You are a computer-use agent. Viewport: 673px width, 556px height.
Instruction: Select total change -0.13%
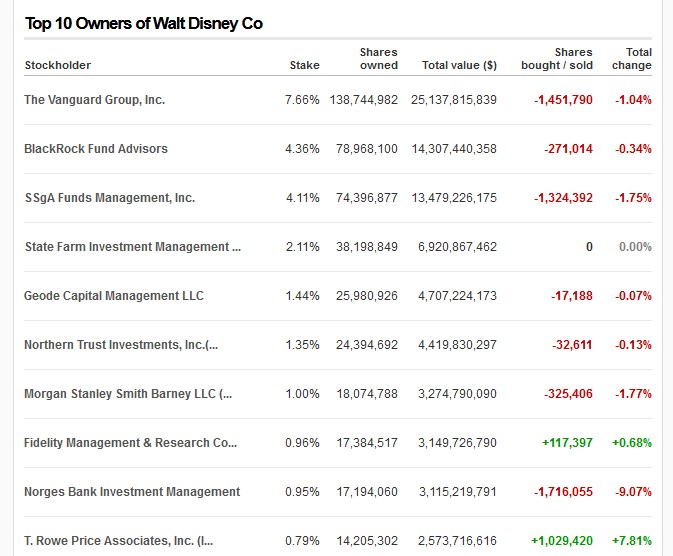pyautogui.click(x=633, y=344)
